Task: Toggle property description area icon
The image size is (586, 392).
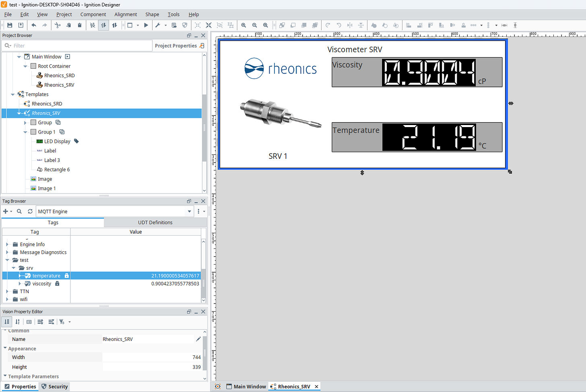Action: pyautogui.click(x=29, y=322)
